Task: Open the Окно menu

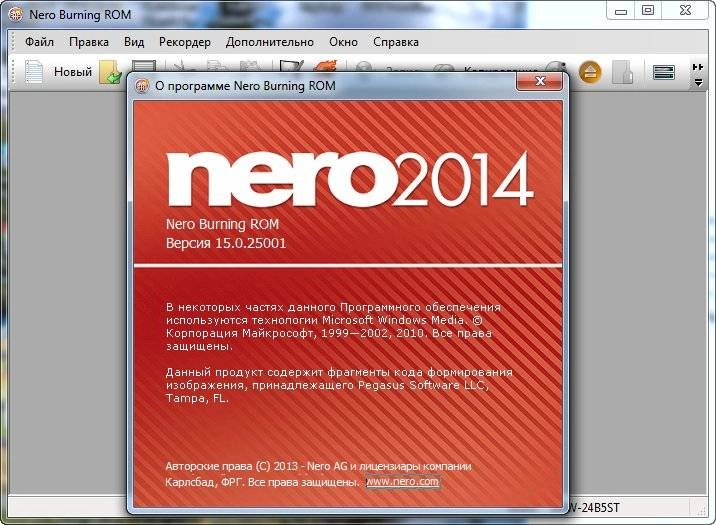Action: click(x=343, y=42)
